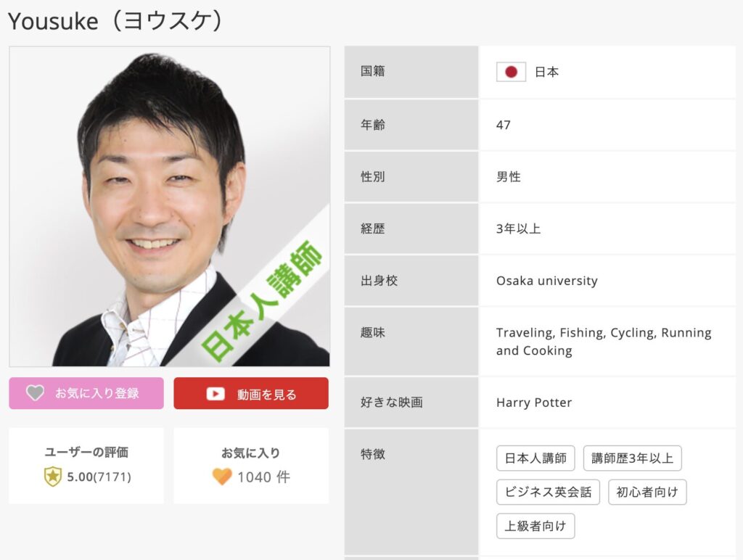Add teacher via お気に入り登録 button
The height and width of the screenshot is (560, 743).
click(x=86, y=393)
